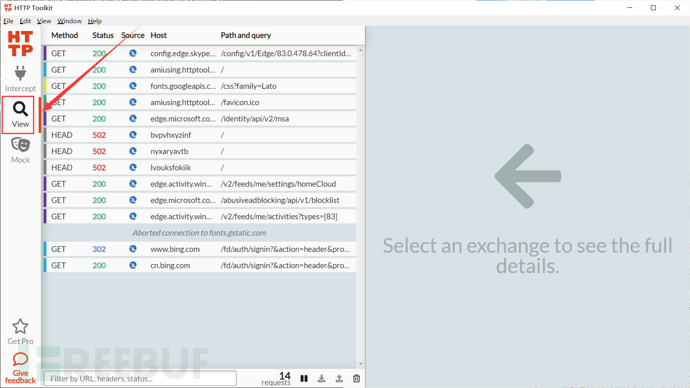Click the Source column header
This screenshot has width=690, height=388.
(133, 35)
